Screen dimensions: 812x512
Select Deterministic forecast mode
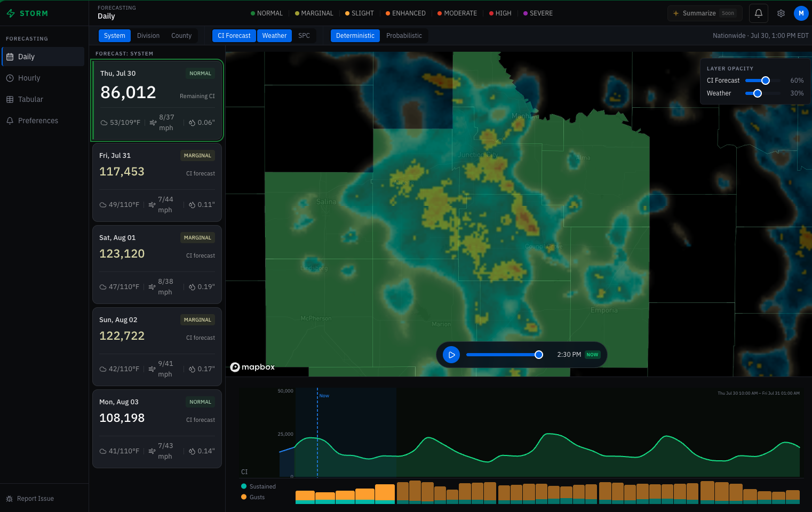pos(355,36)
